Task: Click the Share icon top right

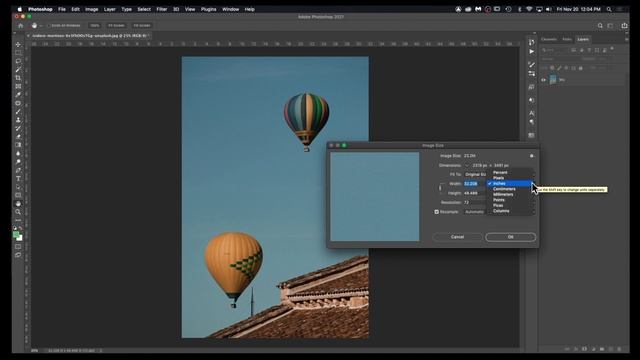Action: pyautogui.click(x=624, y=25)
